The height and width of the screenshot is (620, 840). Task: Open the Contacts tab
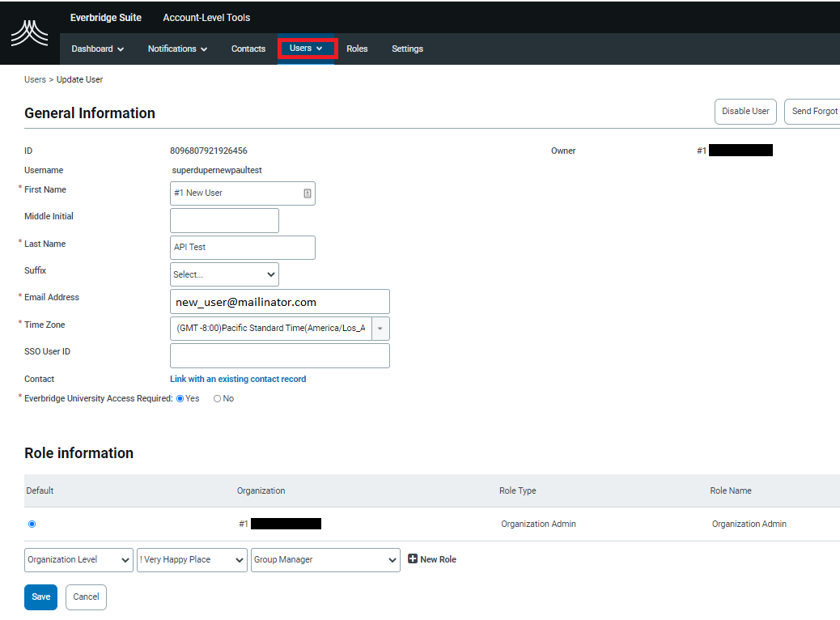pyautogui.click(x=248, y=49)
